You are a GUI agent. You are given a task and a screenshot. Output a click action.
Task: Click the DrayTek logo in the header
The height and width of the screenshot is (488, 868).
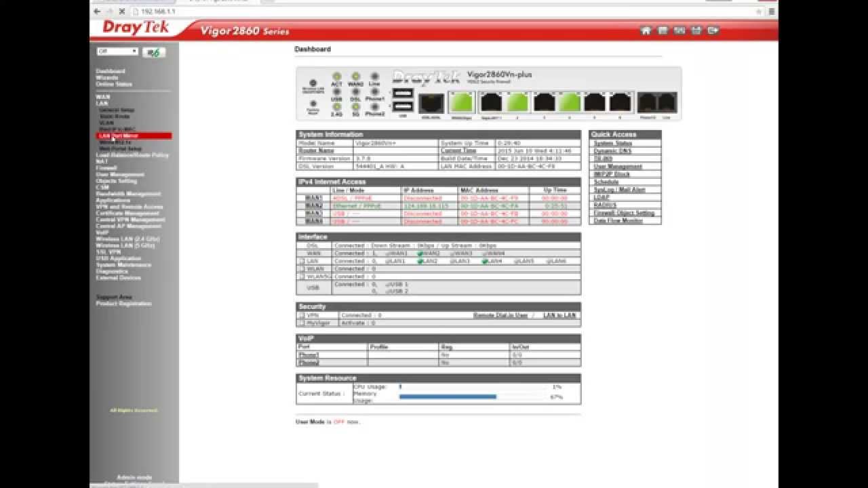(136, 28)
